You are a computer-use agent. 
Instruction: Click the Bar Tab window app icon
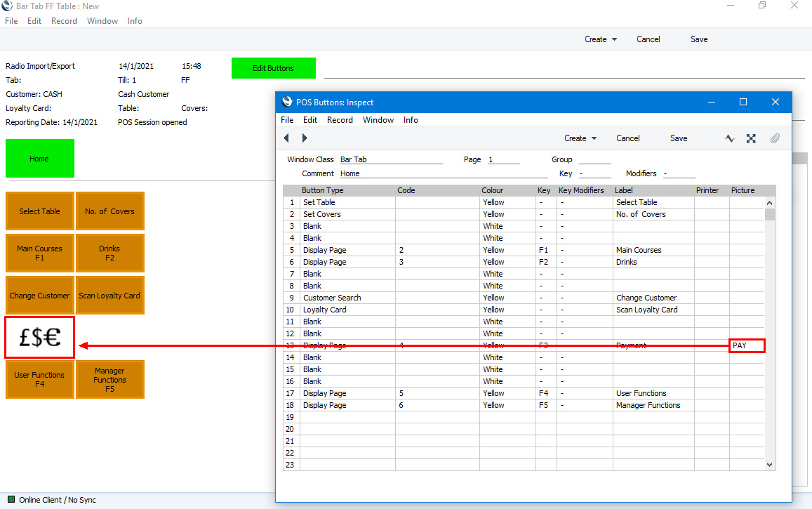[7, 6]
